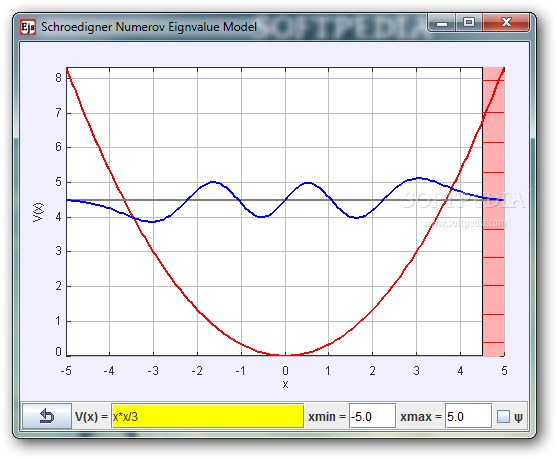Click the Ejs application icon in title bar
557x459 pixels.
(28, 27)
